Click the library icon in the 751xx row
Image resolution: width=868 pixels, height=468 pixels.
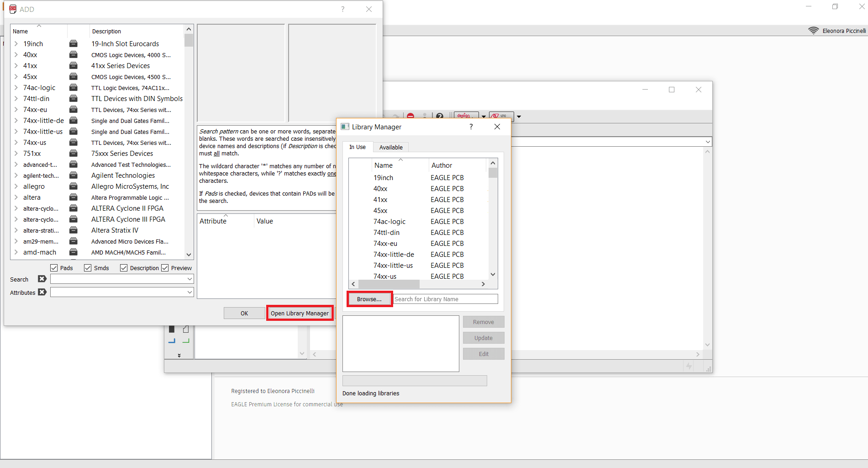click(x=73, y=154)
